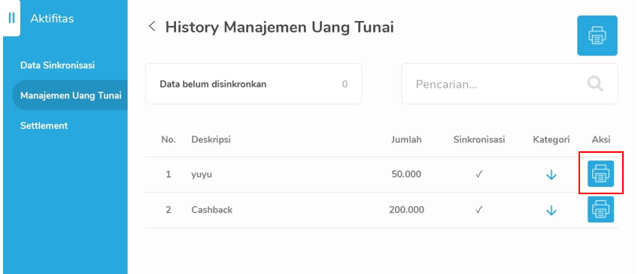Click the print icon for the Cashback row
The image size is (644, 274).
(600, 209)
